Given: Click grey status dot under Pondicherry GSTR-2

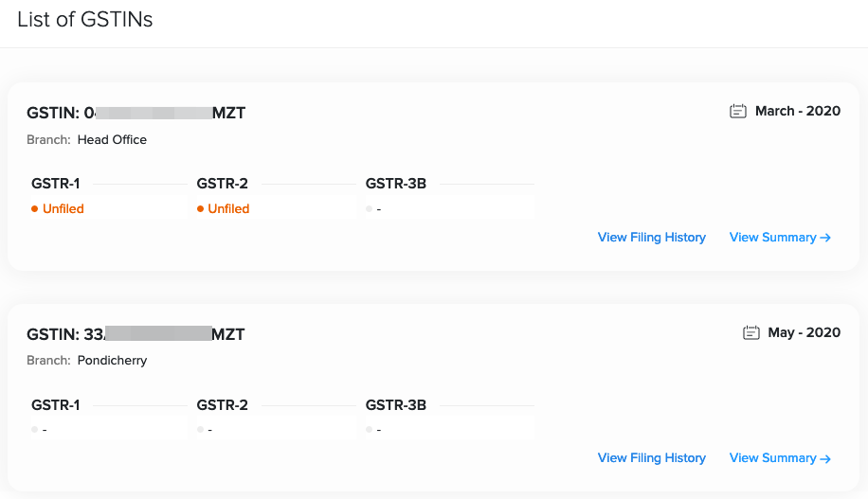Looking at the screenshot, I should [x=201, y=430].
